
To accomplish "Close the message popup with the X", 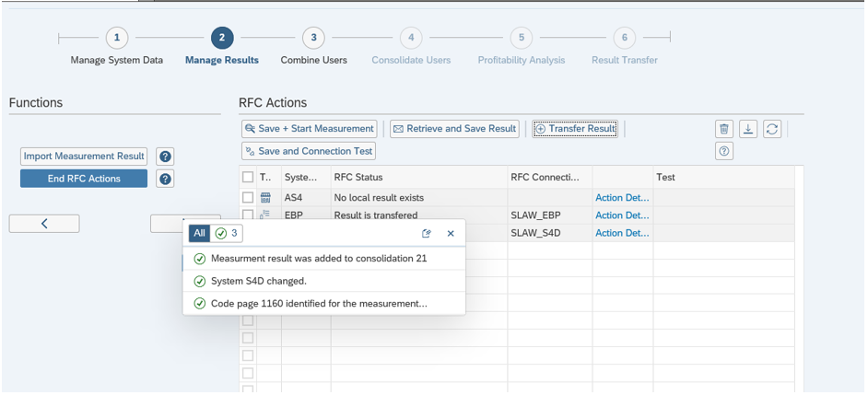I will (451, 234).
